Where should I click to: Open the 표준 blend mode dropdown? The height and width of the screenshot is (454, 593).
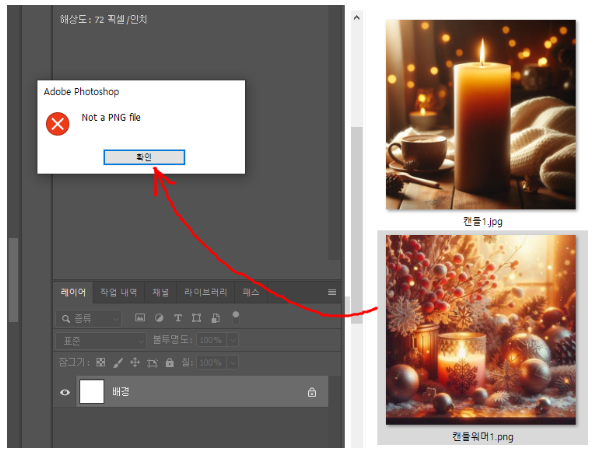pos(101,341)
